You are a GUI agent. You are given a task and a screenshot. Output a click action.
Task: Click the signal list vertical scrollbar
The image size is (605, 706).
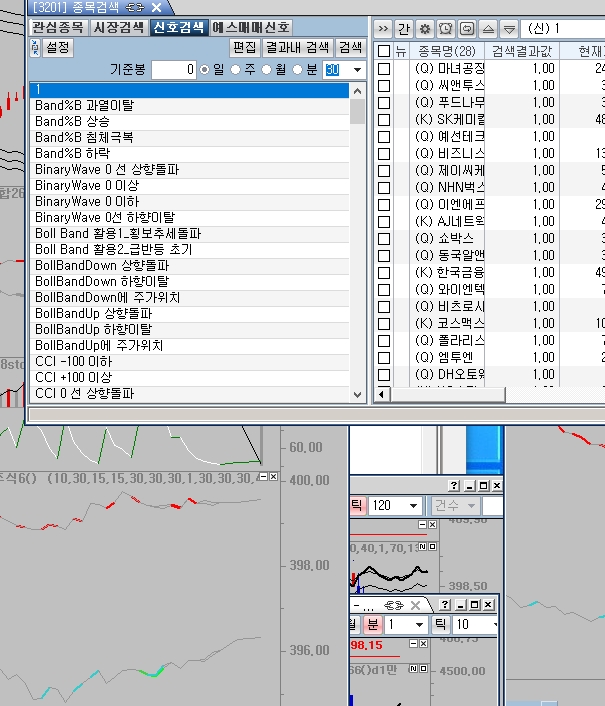click(x=358, y=240)
